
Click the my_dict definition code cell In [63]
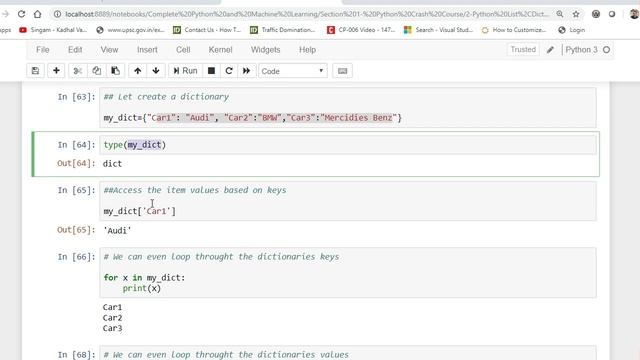pos(348,108)
